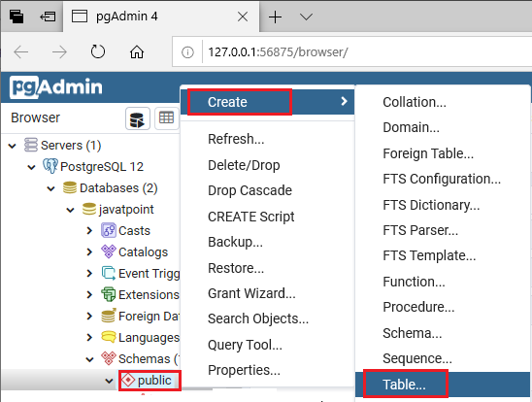532x402 pixels.
Task: Click the Extensions node icon
Action: tap(109, 294)
